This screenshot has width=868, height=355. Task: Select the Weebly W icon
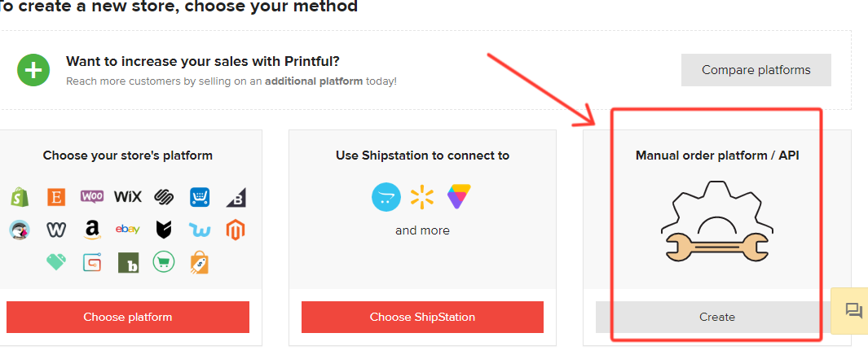pyautogui.click(x=56, y=230)
